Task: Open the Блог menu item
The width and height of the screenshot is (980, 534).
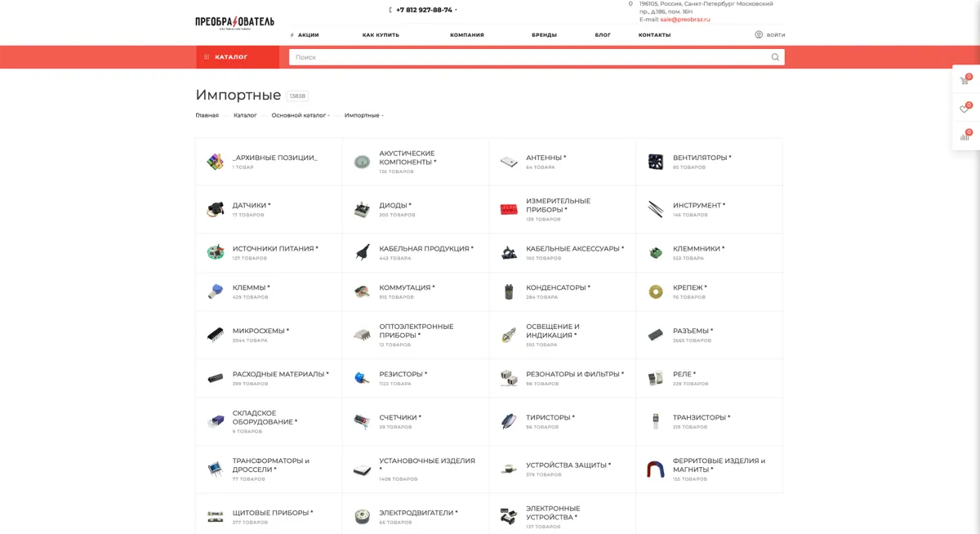Action: (x=603, y=35)
